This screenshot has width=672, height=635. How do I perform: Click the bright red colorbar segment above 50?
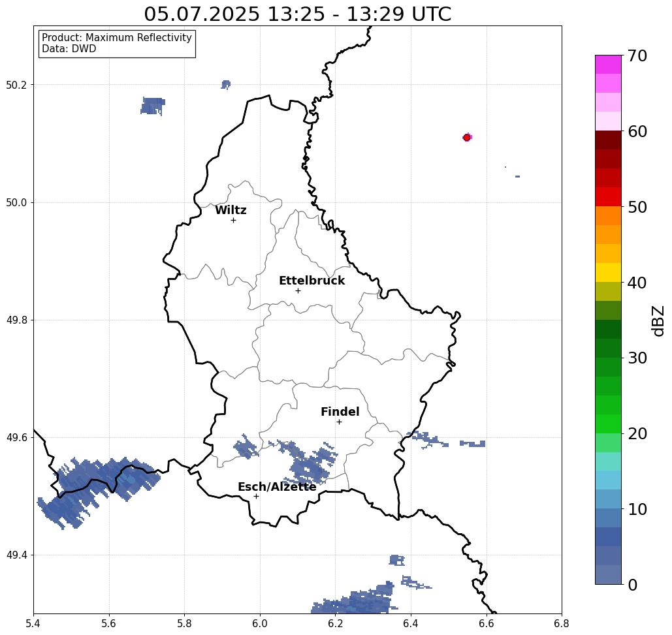(608, 197)
